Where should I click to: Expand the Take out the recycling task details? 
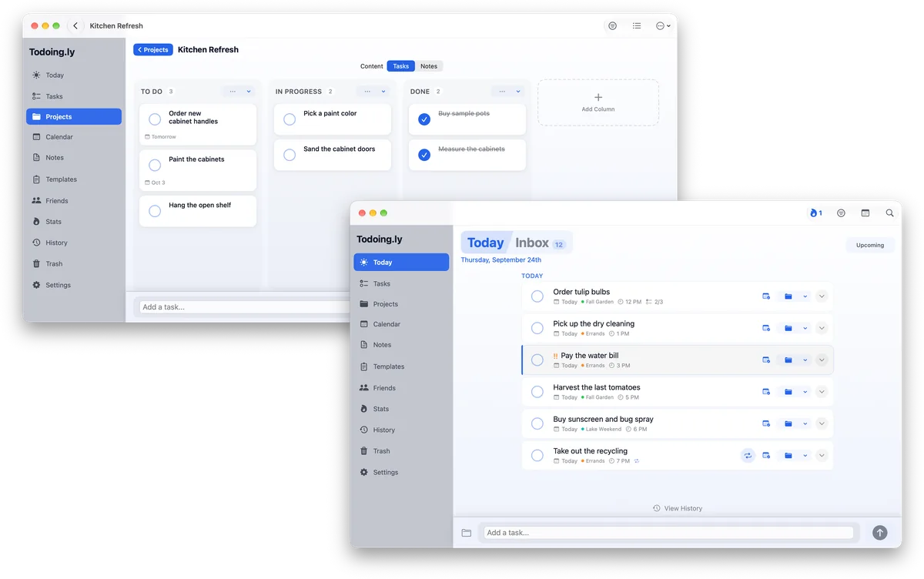point(822,456)
